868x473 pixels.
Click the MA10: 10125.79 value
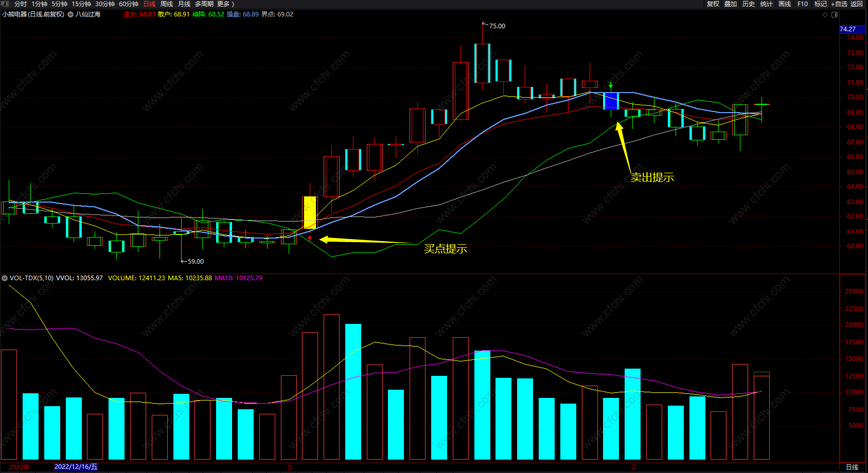tap(238, 278)
